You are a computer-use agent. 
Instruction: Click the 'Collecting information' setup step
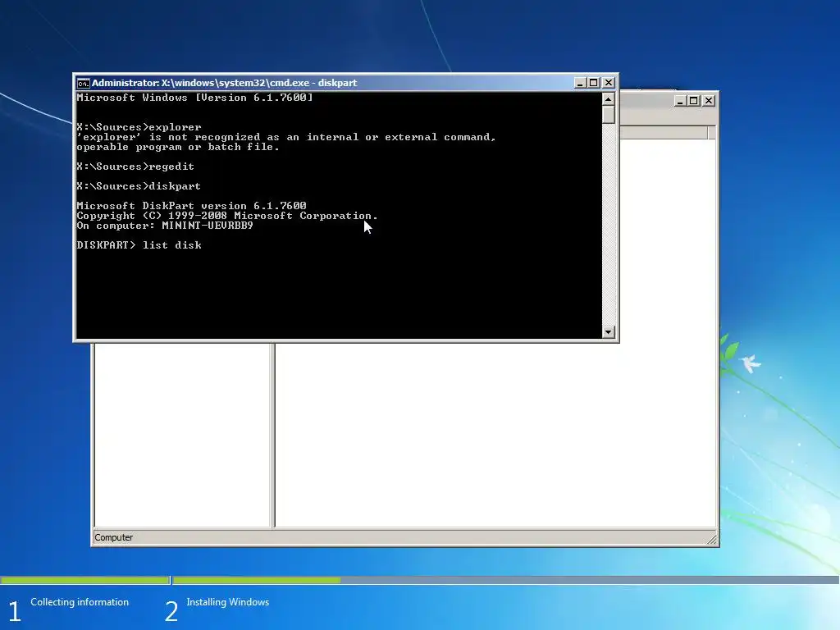[80, 602]
